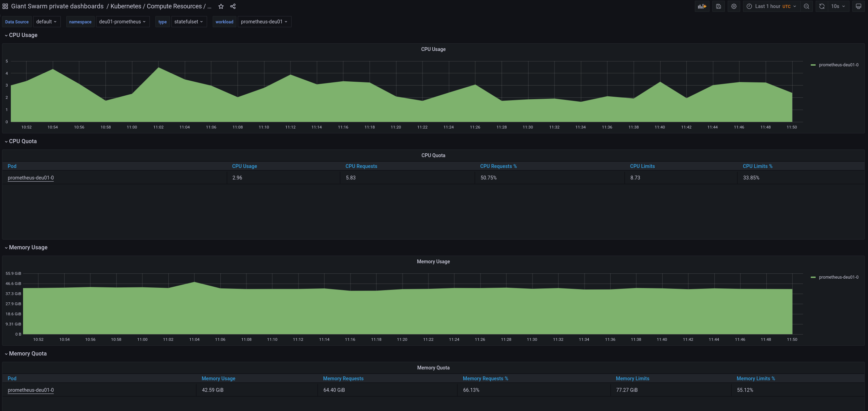
Task: Collapse the CPU Usage section
Action: pyautogui.click(x=21, y=35)
